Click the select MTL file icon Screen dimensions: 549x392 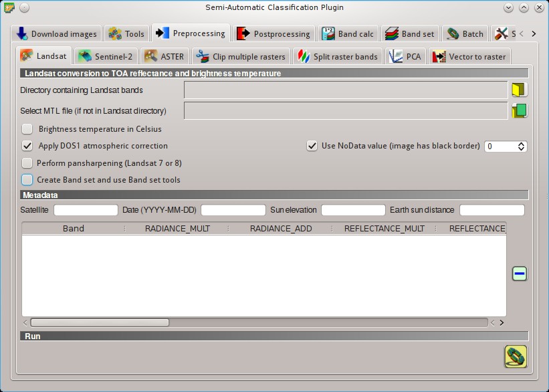point(519,110)
